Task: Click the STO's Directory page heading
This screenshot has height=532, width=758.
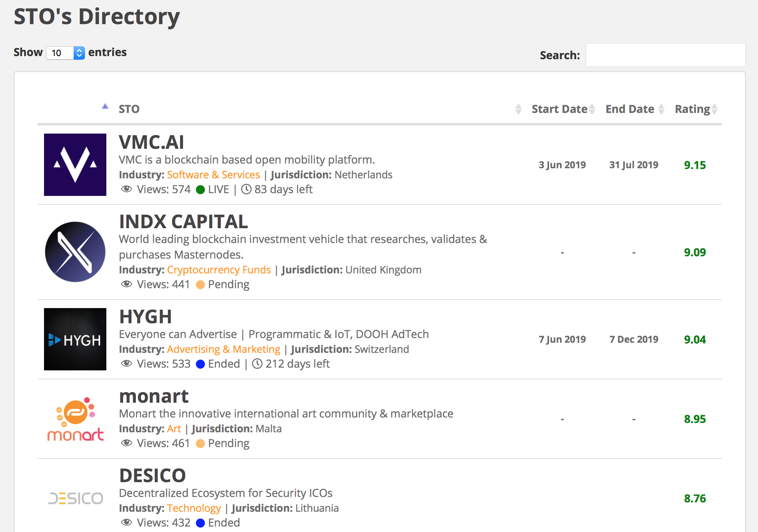Action: pos(97,17)
